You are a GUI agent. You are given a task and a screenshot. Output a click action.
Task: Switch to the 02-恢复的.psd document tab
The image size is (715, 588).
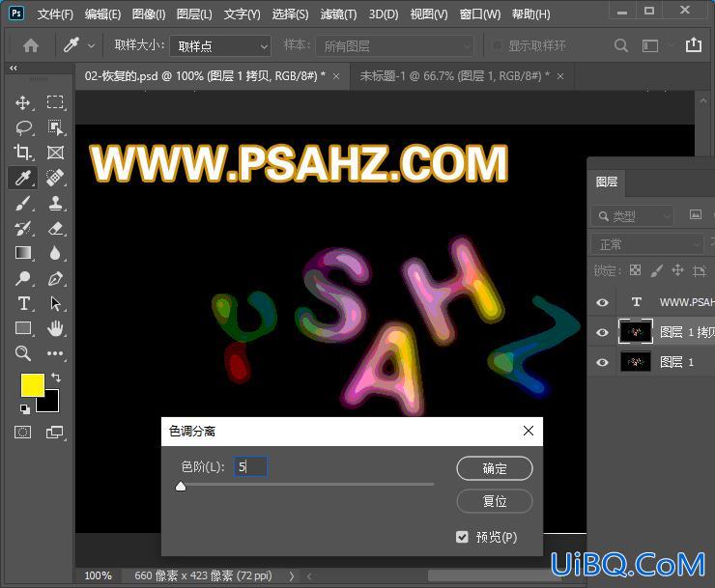pos(205,76)
